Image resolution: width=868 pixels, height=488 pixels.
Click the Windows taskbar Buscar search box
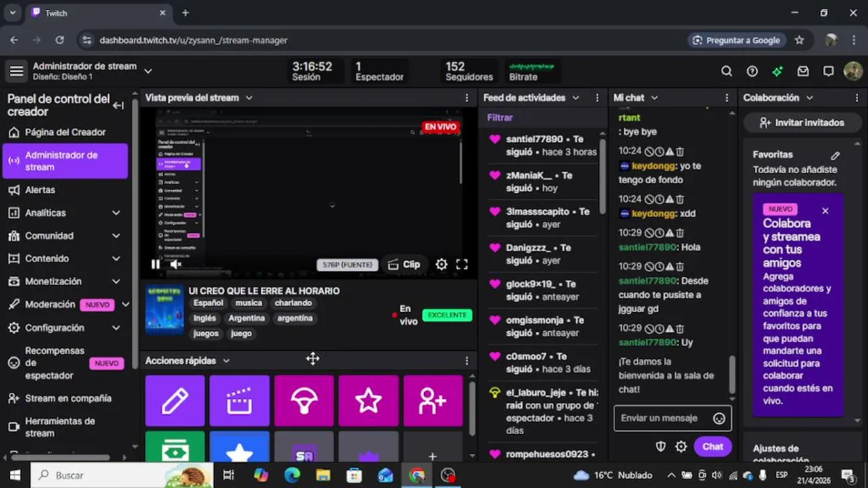click(122, 475)
